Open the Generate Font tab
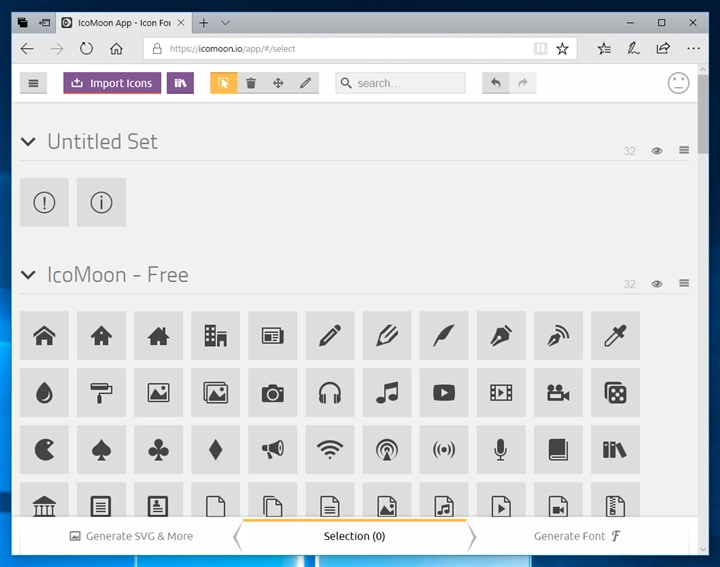Viewport: 720px width, 567px height. [x=578, y=536]
